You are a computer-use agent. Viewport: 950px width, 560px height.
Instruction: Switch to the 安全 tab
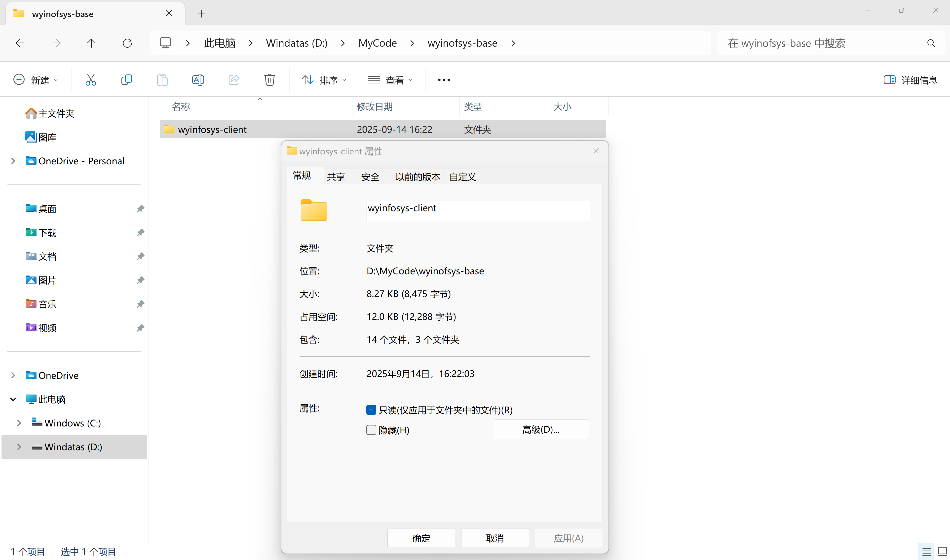pyautogui.click(x=370, y=176)
